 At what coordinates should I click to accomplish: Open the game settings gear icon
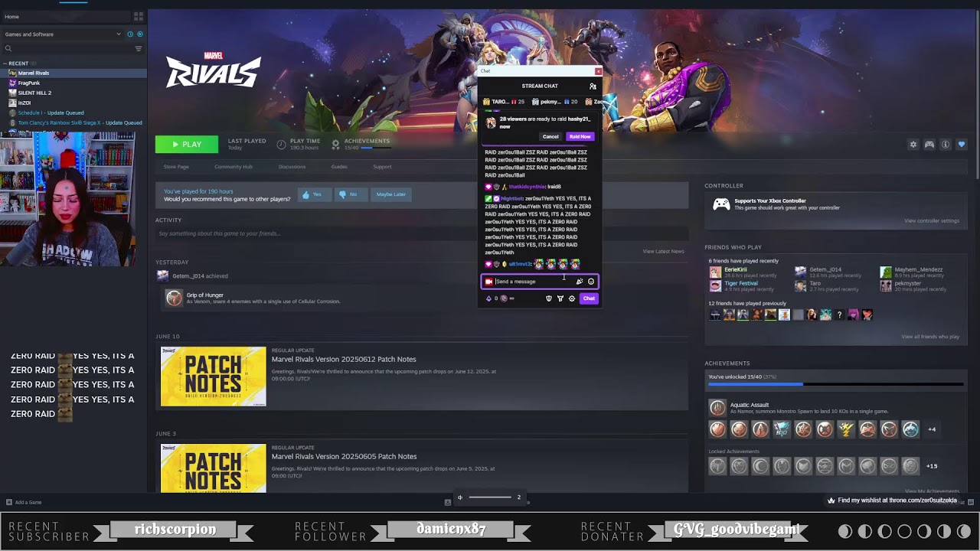point(913,145)
